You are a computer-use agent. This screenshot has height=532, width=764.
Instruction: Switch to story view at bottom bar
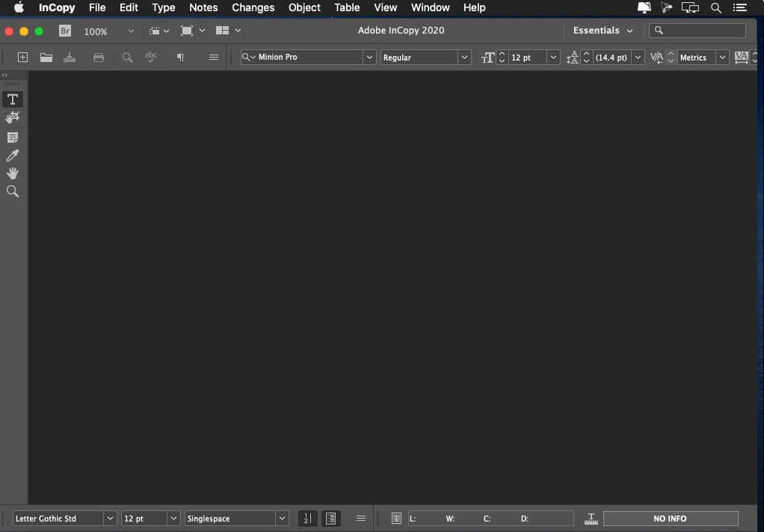[331, 518]
